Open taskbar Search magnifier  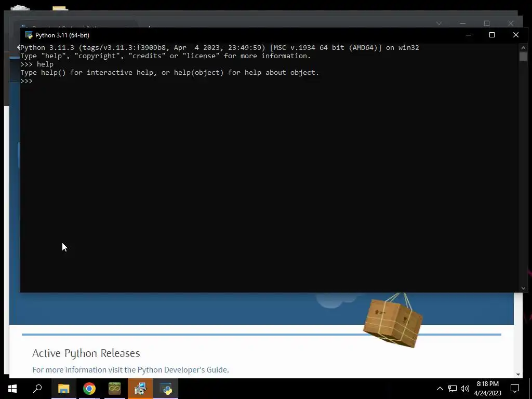point(37,389)
